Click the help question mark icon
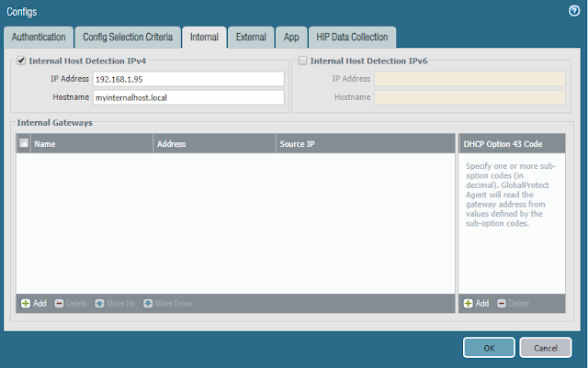 (x=574, y=10)
